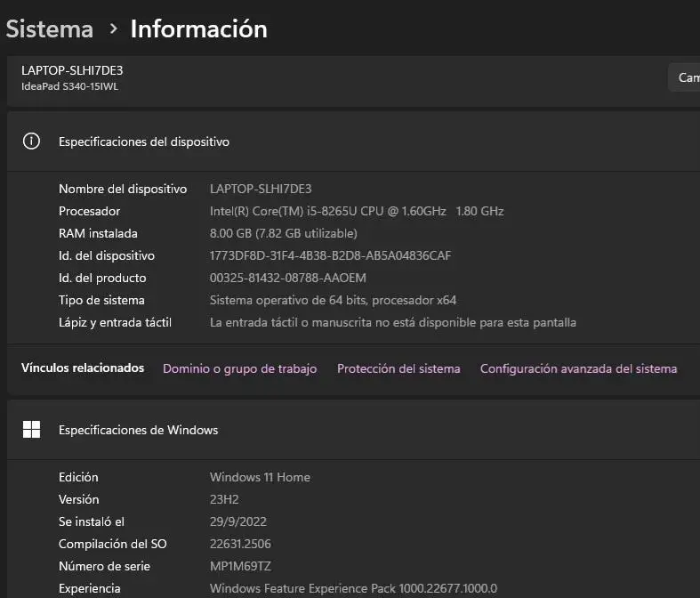Click the rename PC button at top right
700x598 pixels.
tap(684, 77)
